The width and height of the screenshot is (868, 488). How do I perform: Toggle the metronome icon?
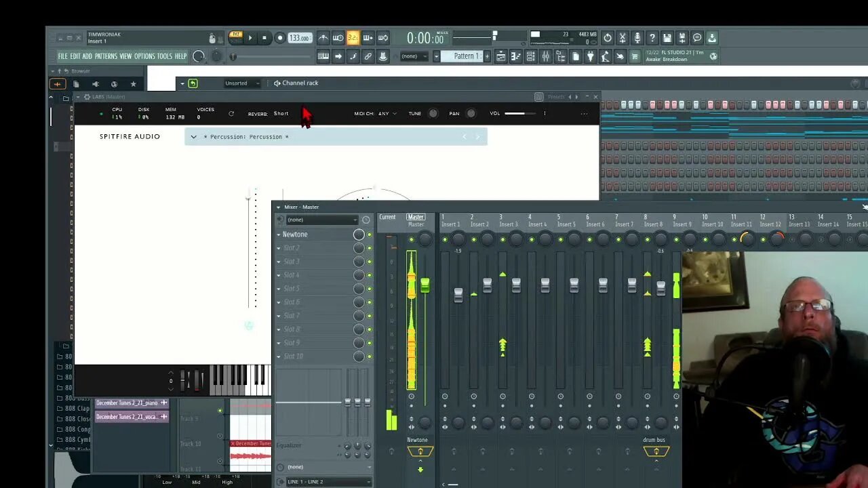[x=323, y=38]
